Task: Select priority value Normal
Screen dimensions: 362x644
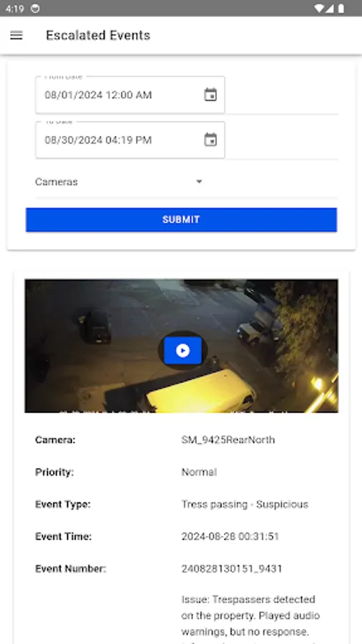Action: 199,472
